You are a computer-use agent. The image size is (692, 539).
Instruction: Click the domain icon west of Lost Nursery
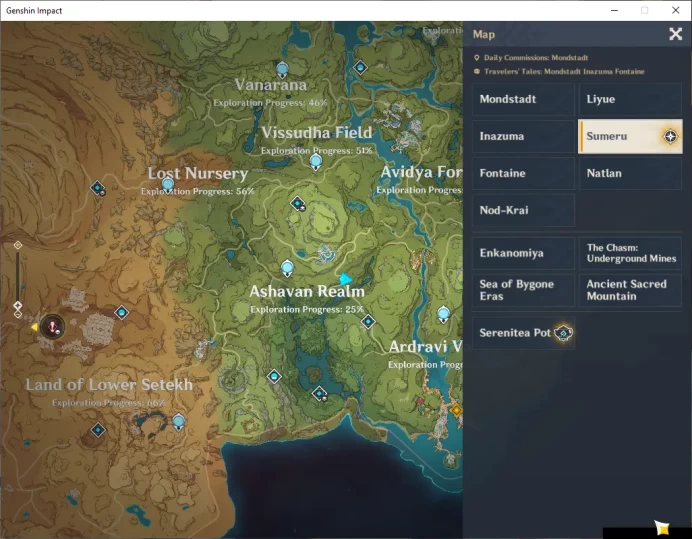(98, 188)
